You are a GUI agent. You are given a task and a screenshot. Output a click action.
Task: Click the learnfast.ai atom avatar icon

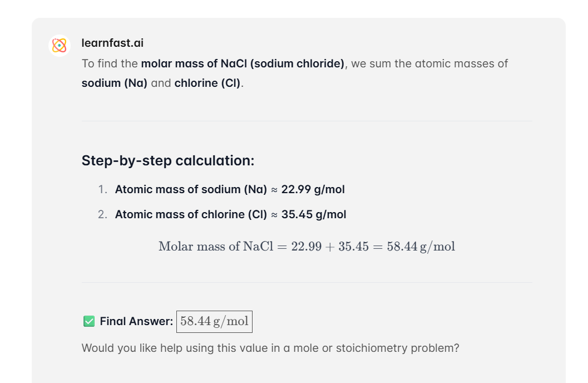pyautogui.click(x=60, y=46)
